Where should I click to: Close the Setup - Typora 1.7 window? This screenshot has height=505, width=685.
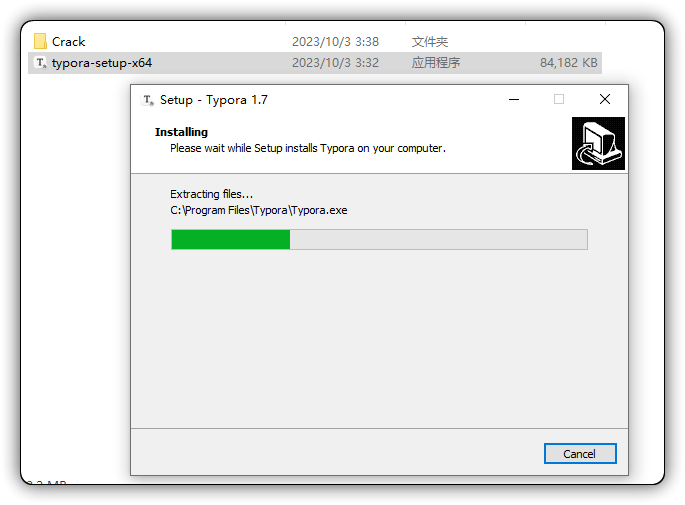tap(605, 100)
